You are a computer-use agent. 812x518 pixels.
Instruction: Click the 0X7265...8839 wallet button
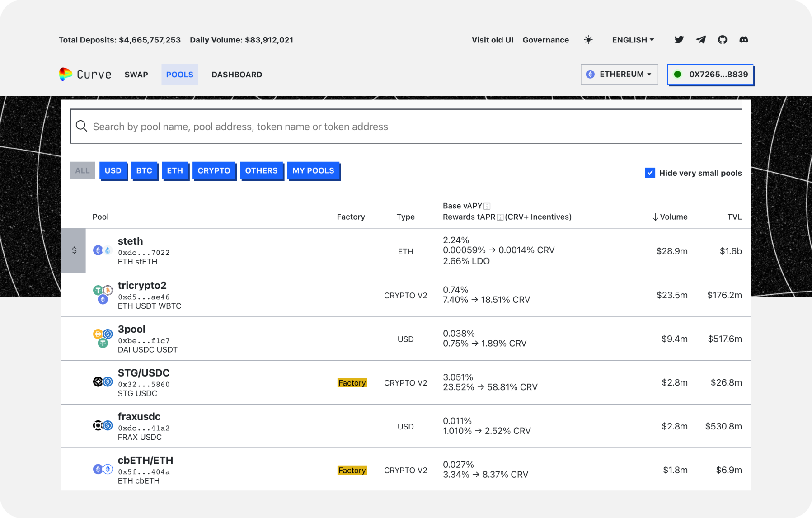click(710, 74)
